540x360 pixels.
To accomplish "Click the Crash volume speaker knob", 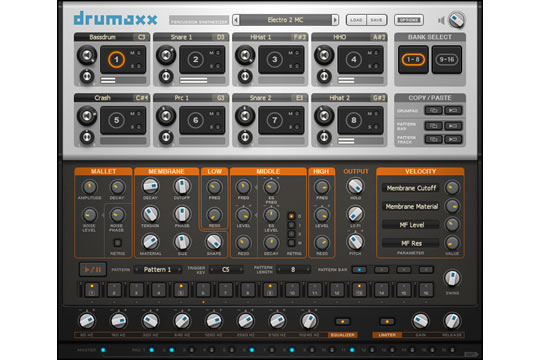I will point(87,116).
